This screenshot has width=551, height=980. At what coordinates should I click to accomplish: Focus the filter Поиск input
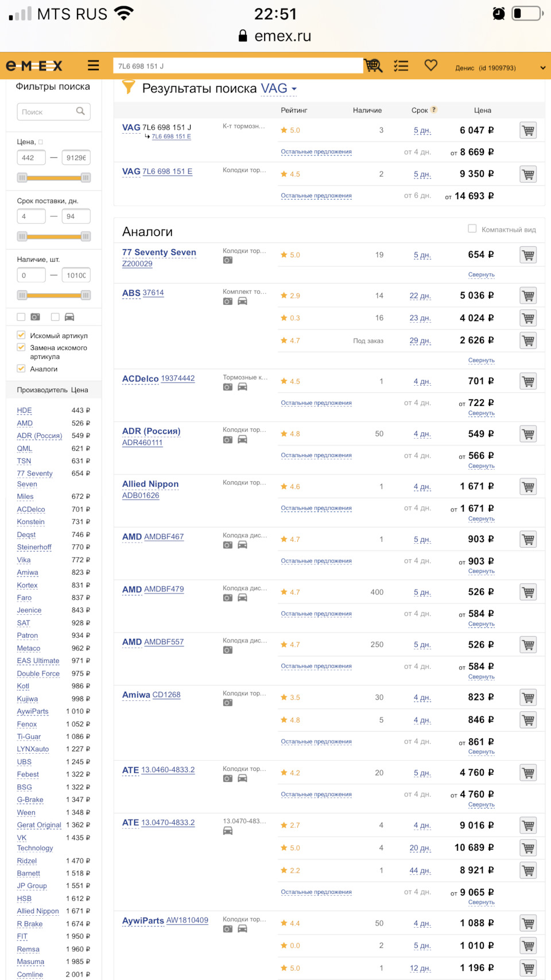click(x=53, y=111)
